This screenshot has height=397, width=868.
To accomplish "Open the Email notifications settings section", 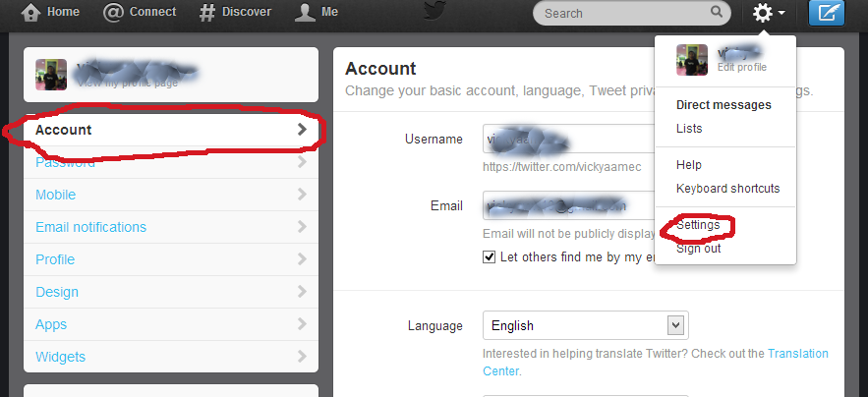I will tap(171, 227).
